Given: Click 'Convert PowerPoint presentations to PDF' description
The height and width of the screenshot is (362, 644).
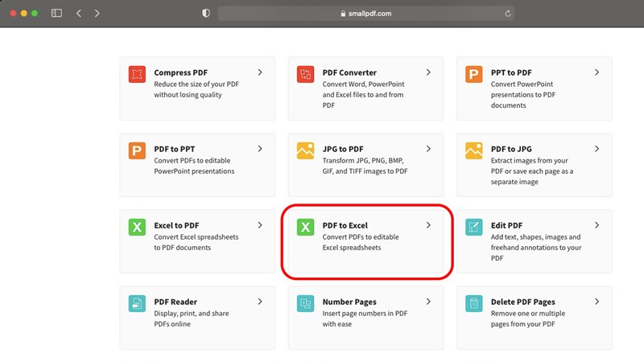Looking at the screenshot, I should click(522, 94).
